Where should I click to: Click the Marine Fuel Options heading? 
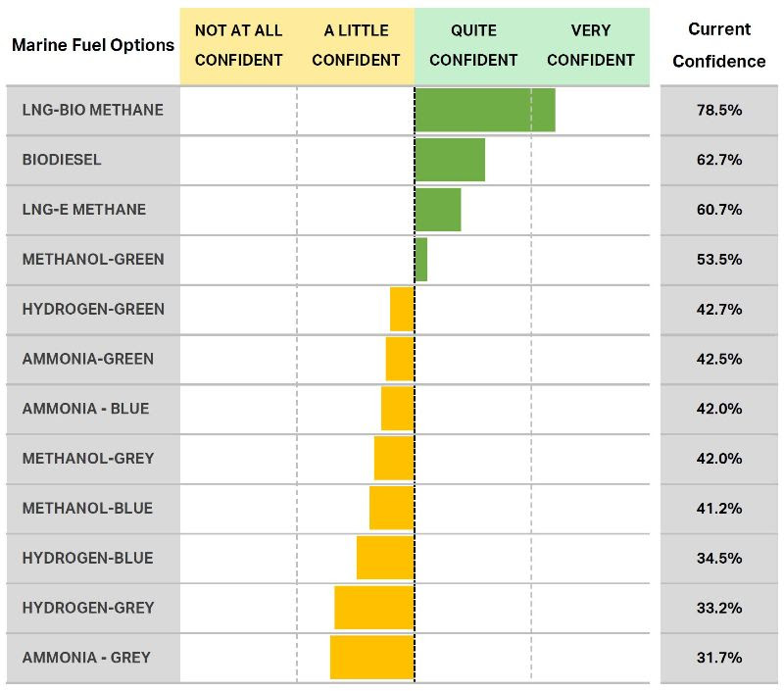point(93,45)
